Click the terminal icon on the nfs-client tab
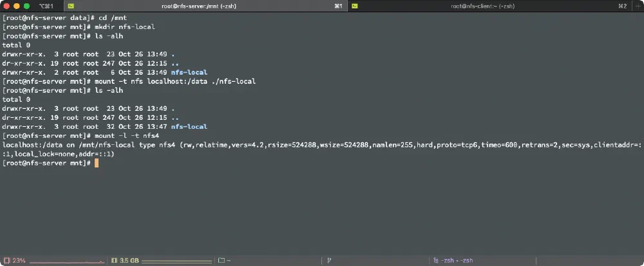The width and height of the screenshot is (644, 266). click(354, 6)
